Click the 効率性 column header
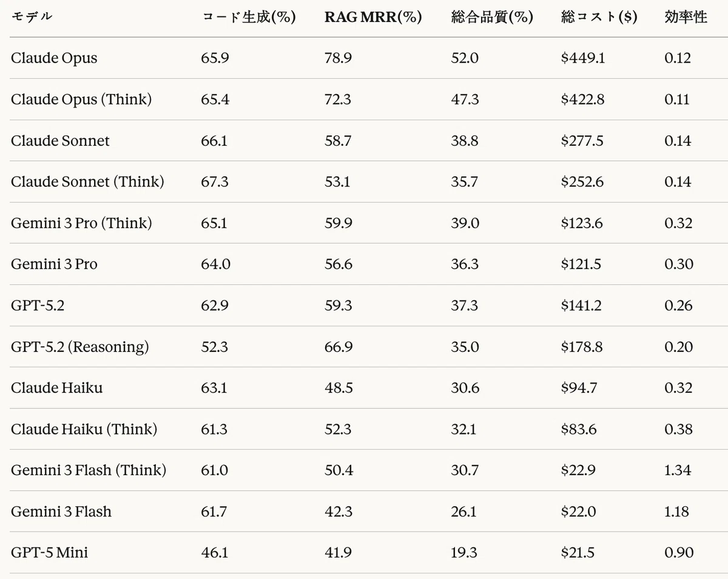728x579 pixels. (x=686, y=17)
